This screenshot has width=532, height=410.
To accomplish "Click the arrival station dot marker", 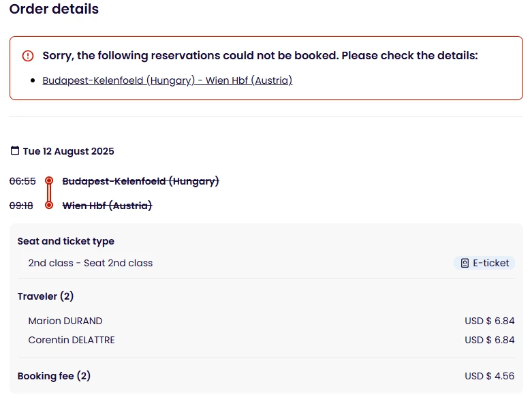I will 49,205.
